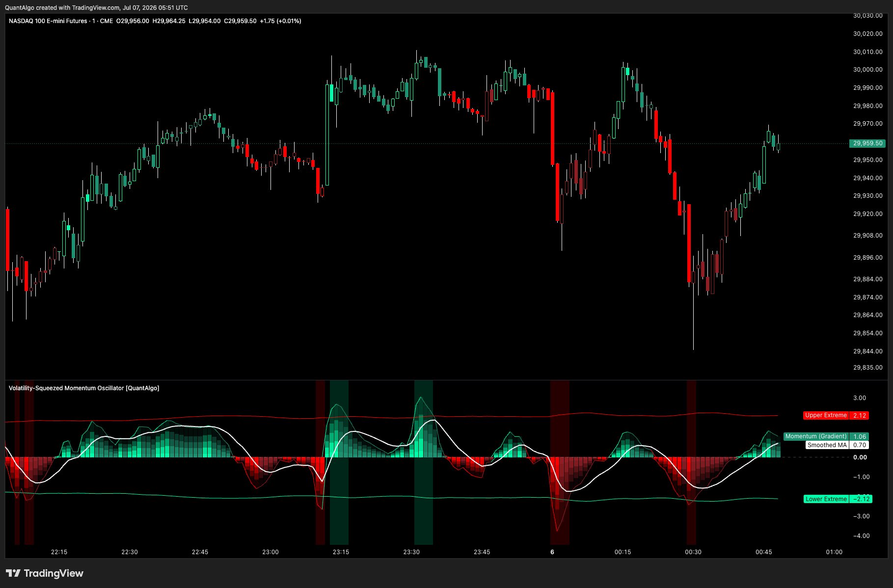The height and width of the screenshot is (588, 893).
Task: Click the 22:15 time axis label
Action: click(59, 552)
